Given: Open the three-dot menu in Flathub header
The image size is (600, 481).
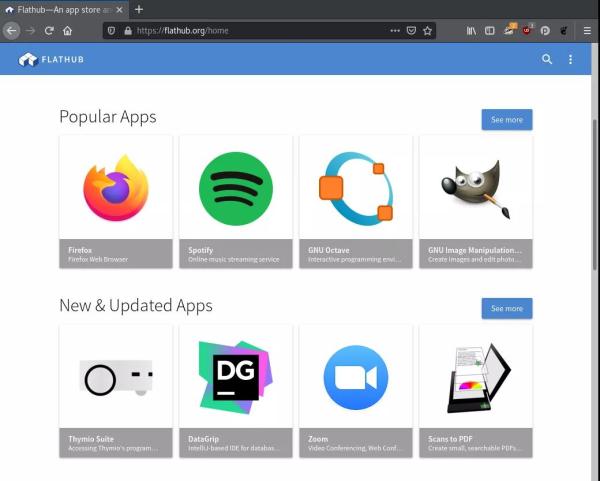Looking at the screenshot, I should click(571, 60).
